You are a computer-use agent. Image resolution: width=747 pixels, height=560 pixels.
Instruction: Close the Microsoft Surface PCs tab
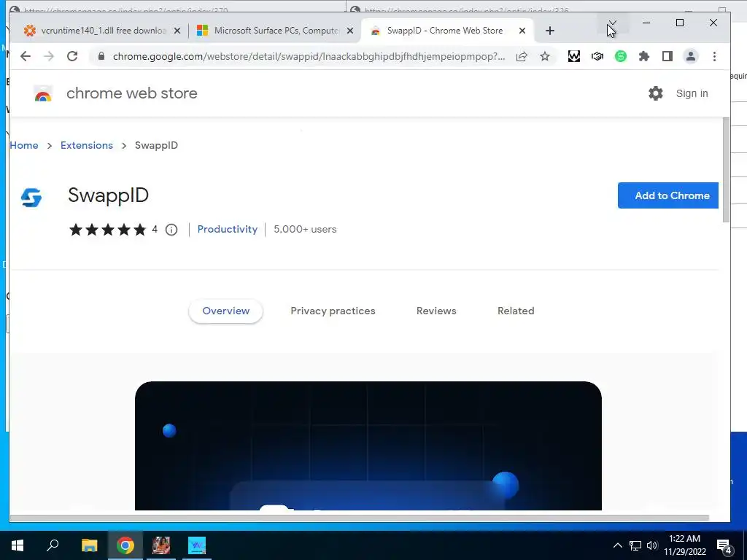point(349,31)
